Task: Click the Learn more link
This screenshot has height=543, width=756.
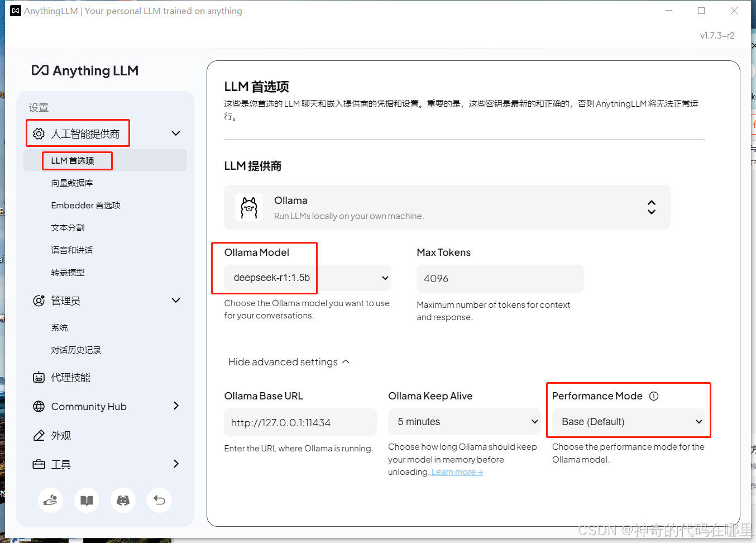Action: [457, 472]
